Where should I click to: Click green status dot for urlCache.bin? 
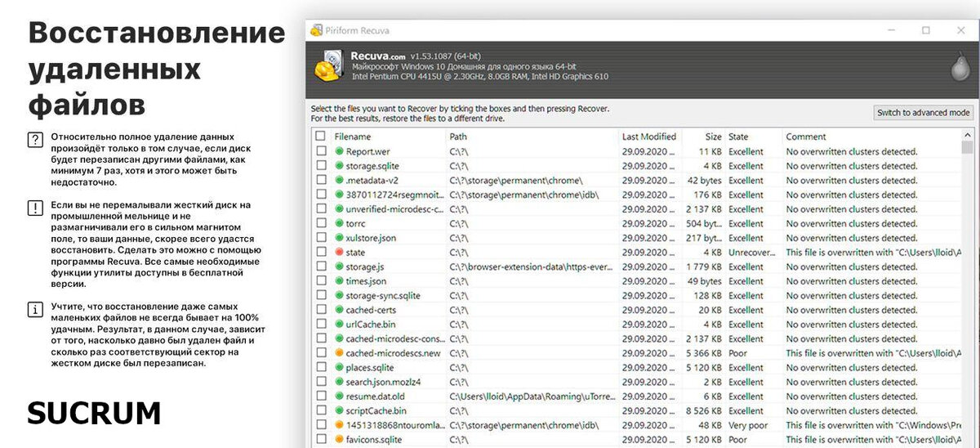point(339,325)
